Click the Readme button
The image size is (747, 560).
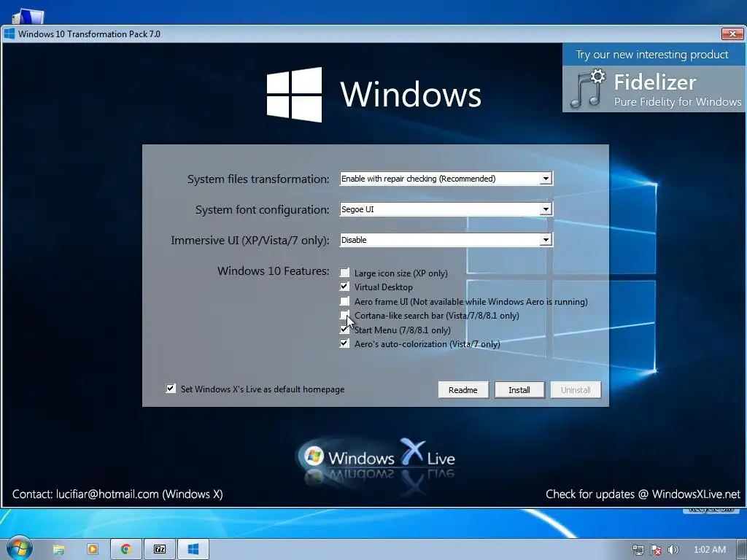pos(463,390)
